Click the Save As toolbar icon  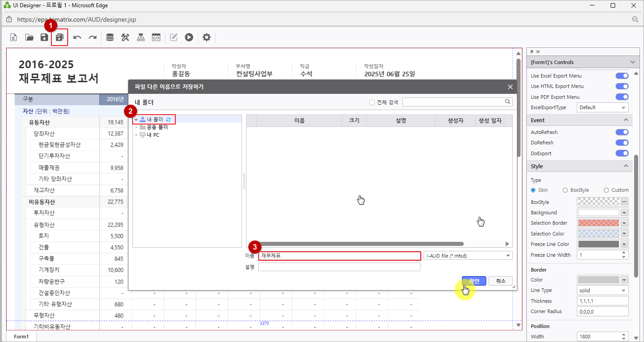(x=59, y=37)
